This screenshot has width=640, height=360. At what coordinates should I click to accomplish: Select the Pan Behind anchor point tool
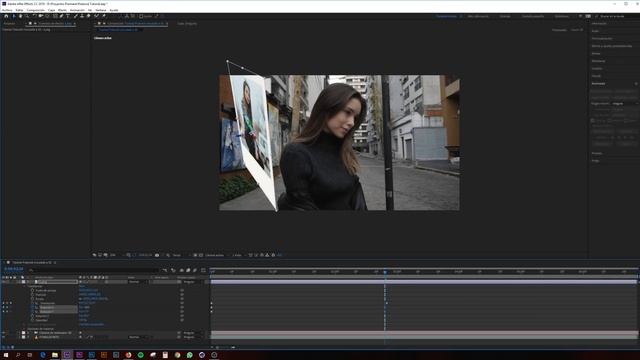click(47, 16)
